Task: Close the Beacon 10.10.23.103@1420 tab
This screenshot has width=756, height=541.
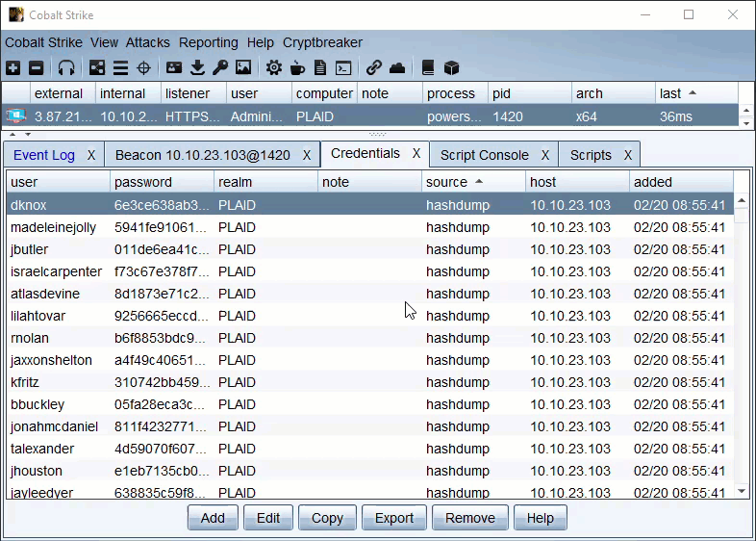Action: tap(307, 155)
